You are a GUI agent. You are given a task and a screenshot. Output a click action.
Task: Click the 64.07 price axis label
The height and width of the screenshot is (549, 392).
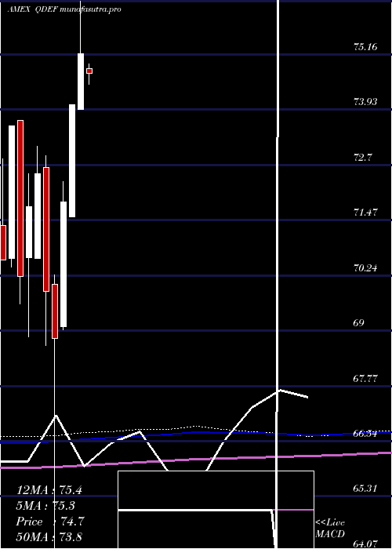[x=365, y=544]
